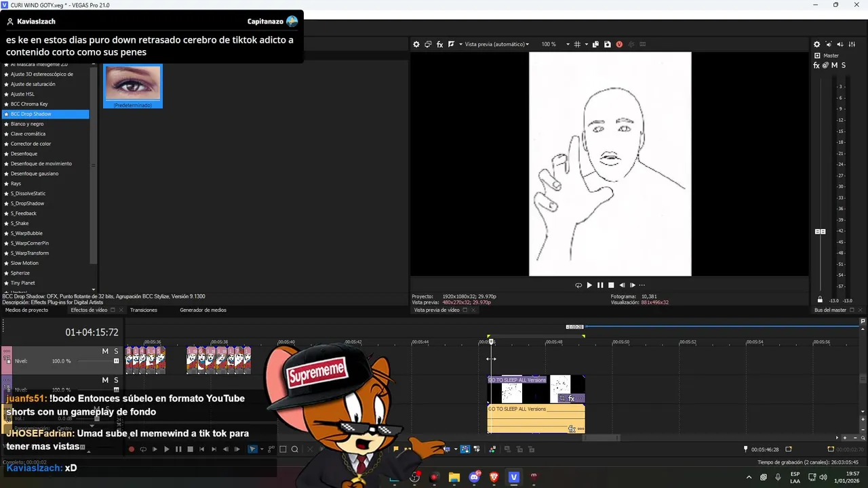Copy snapshot to clipboard icon
This screenshot has height=488, width=868.
pos(595,44)
